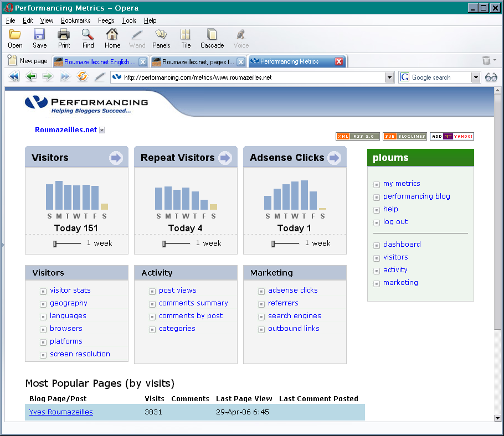The height and width of the screenshot is (436, 504).
Task: Close the Roumazeilles.net pages tab
Action: pos(241,61)
